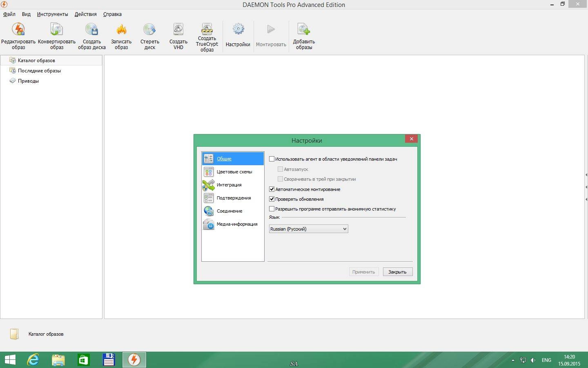
Task: Open Создать VHD tool
Action: click(178, 36)
